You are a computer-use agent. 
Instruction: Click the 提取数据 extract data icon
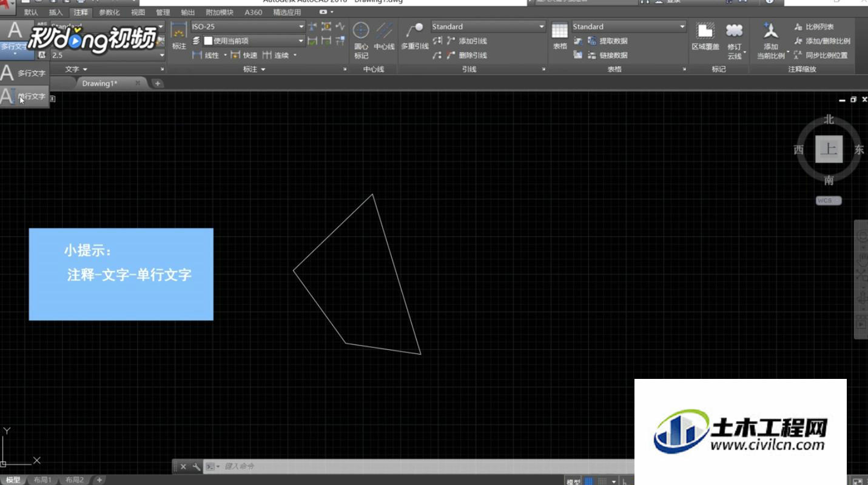[x=593, y=41]
